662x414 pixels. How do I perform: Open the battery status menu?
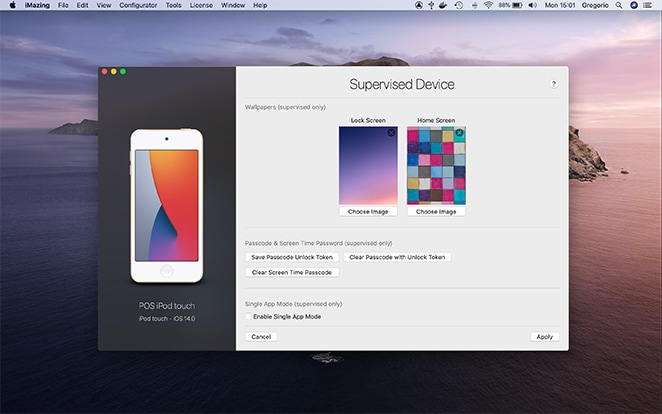coord(510,5)
